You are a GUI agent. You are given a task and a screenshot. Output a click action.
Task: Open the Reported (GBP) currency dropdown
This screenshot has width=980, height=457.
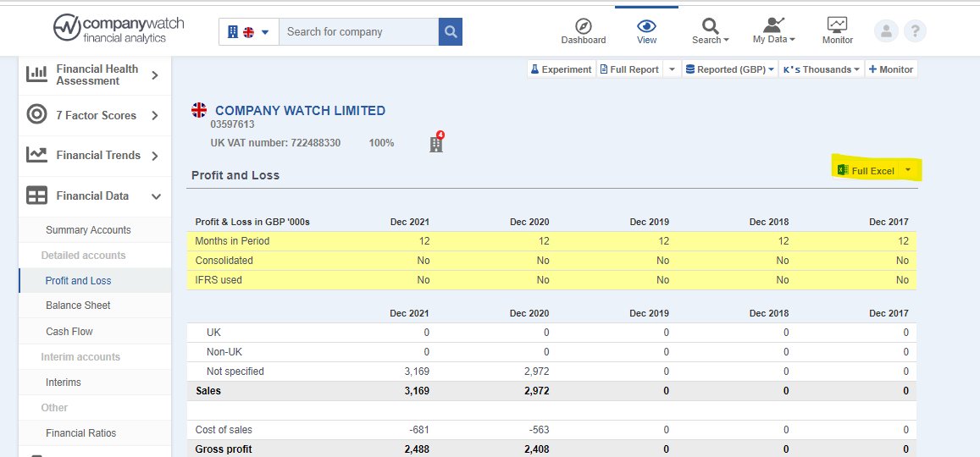tap(729, 69)
